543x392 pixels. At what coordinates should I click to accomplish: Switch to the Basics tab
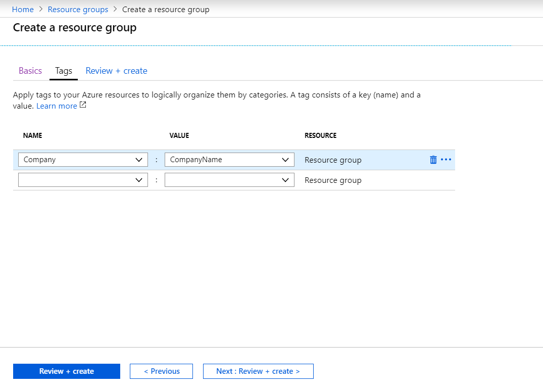coord(30,71)
